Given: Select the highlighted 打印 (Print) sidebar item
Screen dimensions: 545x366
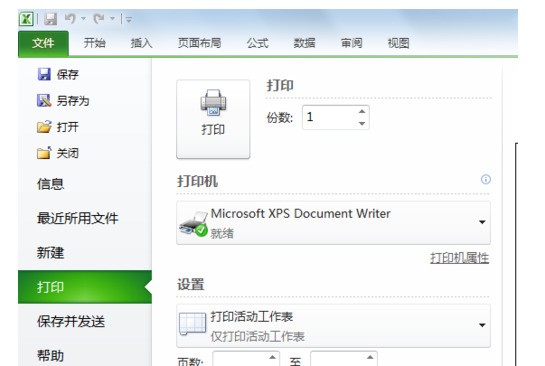Looking at the screenshot, I should click(x=85, y=287).
